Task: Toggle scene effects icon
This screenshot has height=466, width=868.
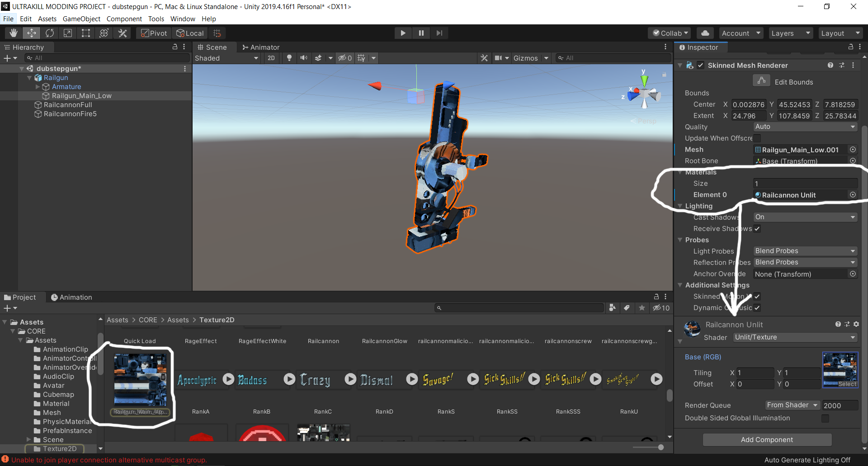Action: click(x=318, y=58)
